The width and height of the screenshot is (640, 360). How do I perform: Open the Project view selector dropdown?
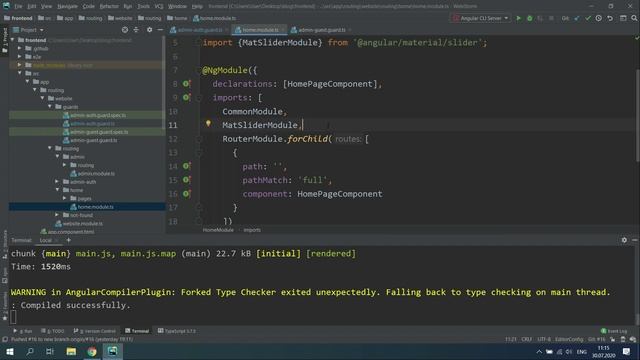coord(28,30)
